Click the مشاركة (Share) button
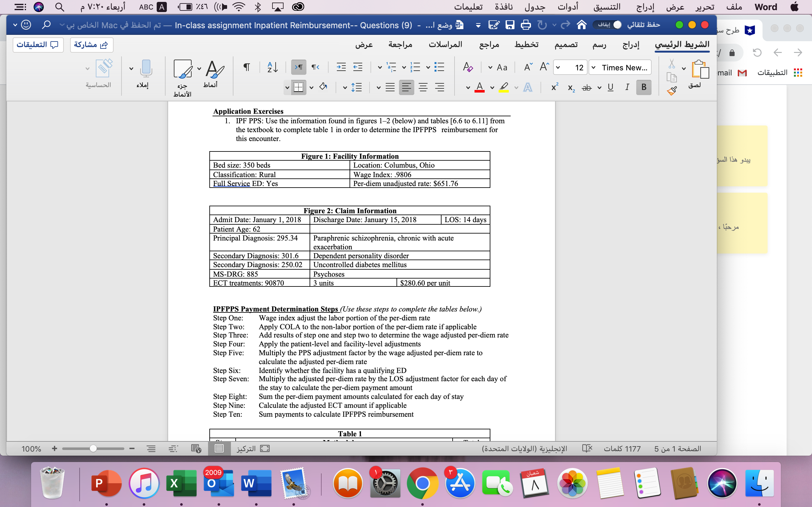 92,45
